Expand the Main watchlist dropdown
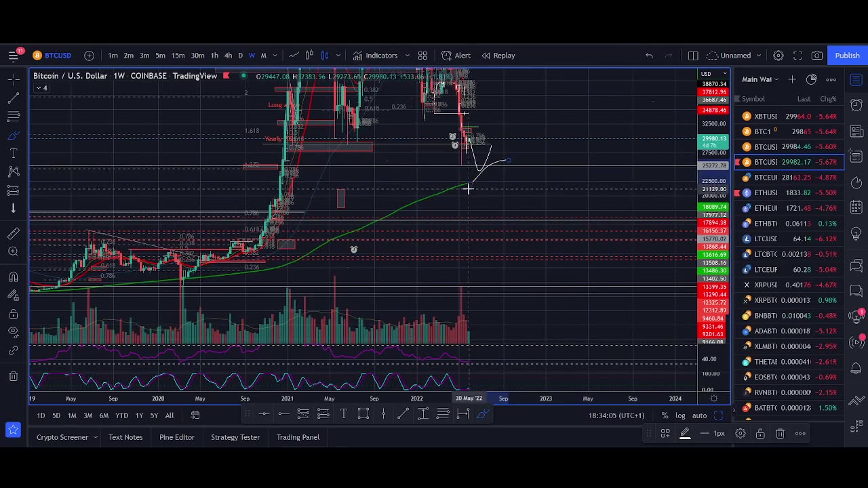Screen dimensions: 868x488 coord(761,79)
